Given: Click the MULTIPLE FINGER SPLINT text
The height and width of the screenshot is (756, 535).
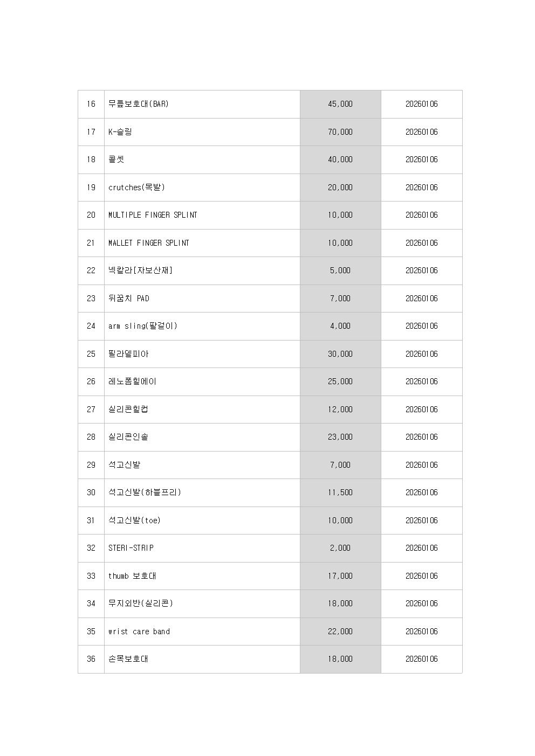Looking at the screenshot, I should point(153,215).
